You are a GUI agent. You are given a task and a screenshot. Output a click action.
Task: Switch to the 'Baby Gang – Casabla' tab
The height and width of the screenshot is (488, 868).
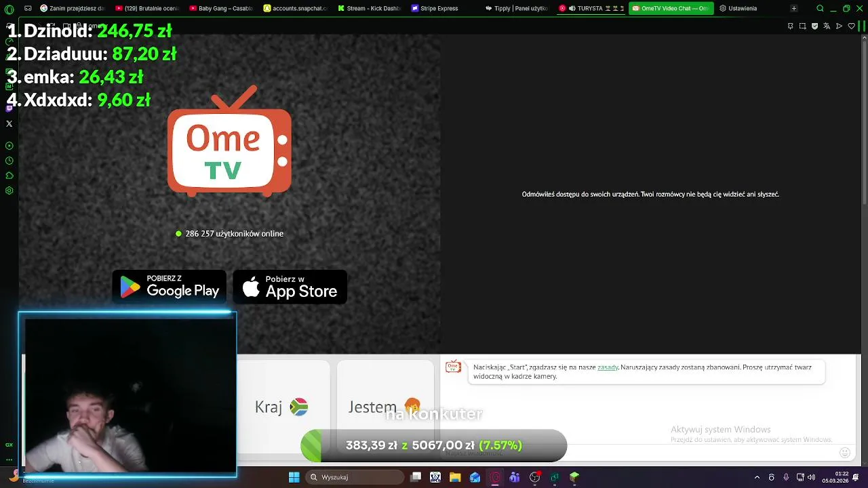click(221, 9)
